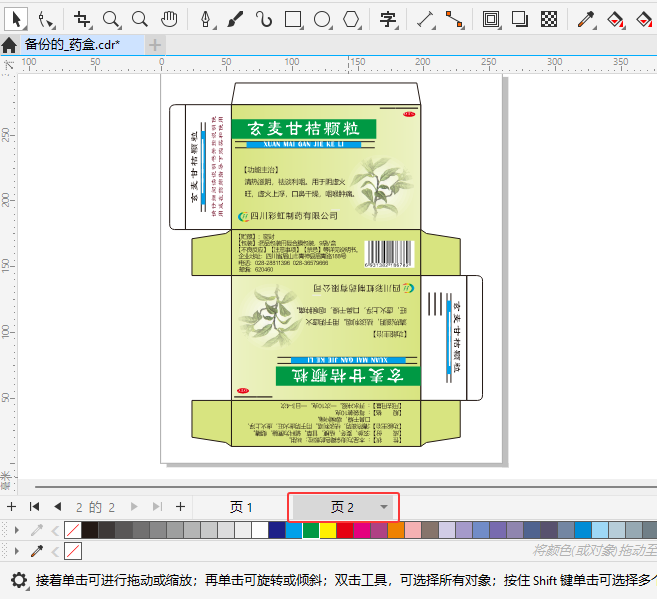Pick the green color swatch
Viewport: 657px width, 599px height.
click(310, 530)
